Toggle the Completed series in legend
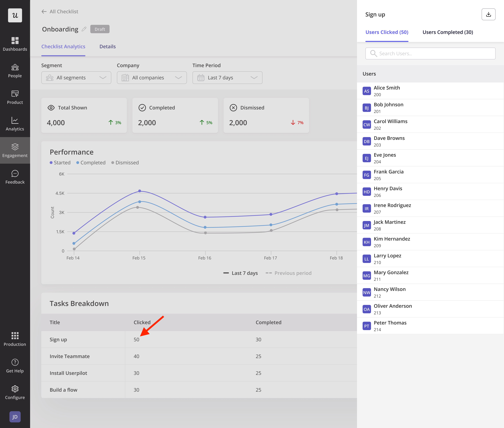This screenshot has width=504, height=428. point(91,163)
